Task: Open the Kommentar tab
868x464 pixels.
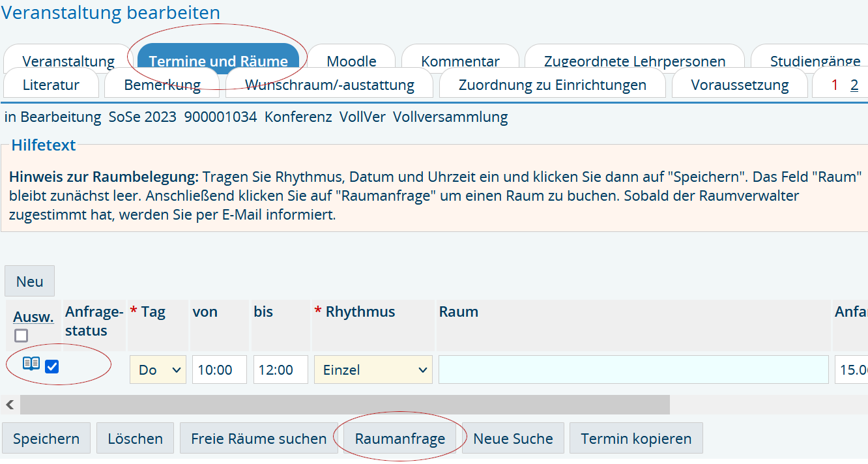Action: (x=460, y=61)
